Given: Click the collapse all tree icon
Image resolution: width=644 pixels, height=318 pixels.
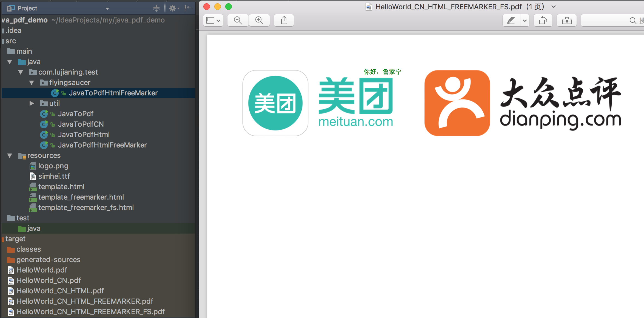Looking at the screenshot, I should point(156,8).
